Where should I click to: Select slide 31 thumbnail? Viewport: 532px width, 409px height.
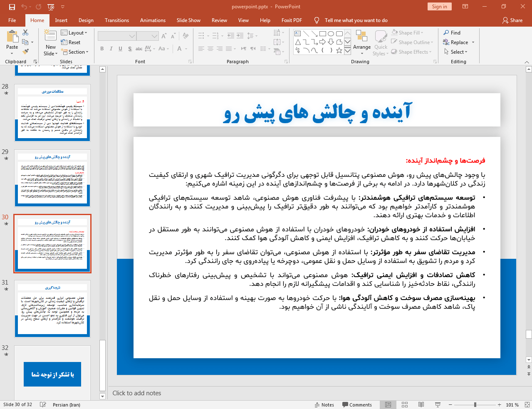tap(52, 308)
